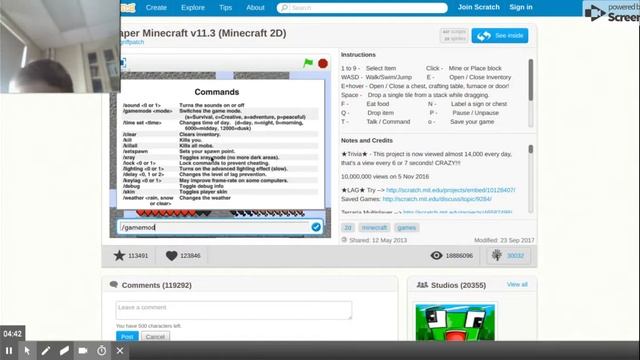640x360 pixels.
Task: Click the search magnifier icon
Action: click(284, 8)
